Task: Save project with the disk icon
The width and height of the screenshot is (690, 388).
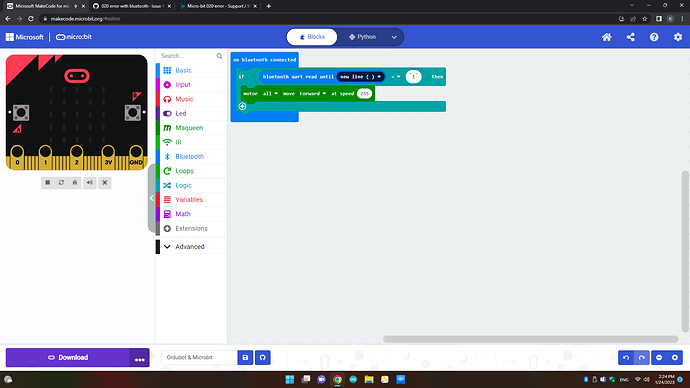Action: click(x=245, y=358)
